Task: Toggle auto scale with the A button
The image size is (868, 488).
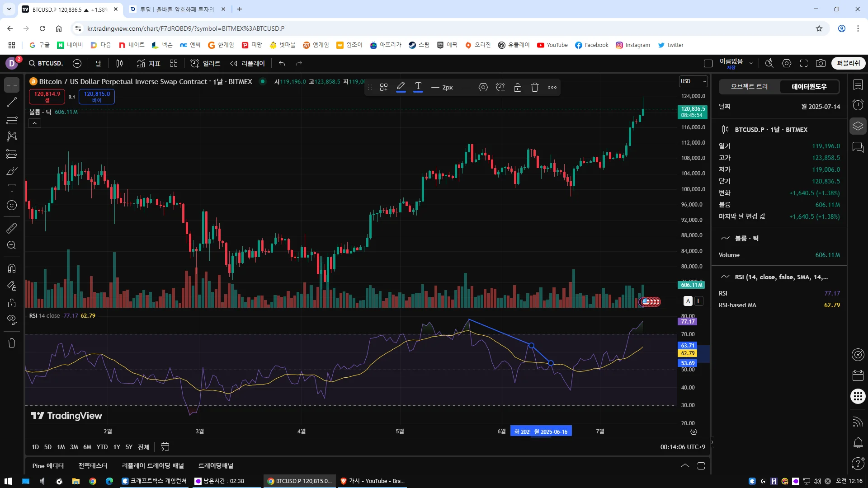Action: tap(688, 301)
